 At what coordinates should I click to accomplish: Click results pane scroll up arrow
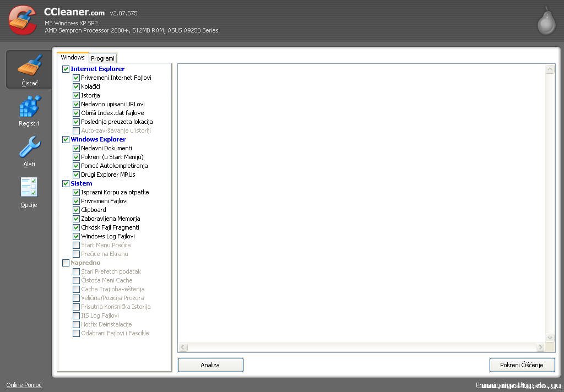click(x=550, y=69)
